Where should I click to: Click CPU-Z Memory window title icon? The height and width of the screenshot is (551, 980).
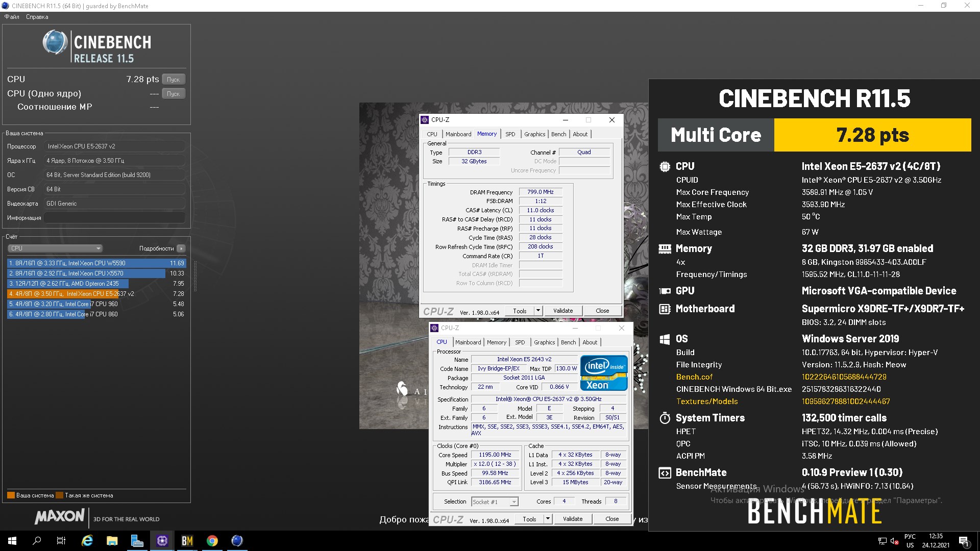425,120
